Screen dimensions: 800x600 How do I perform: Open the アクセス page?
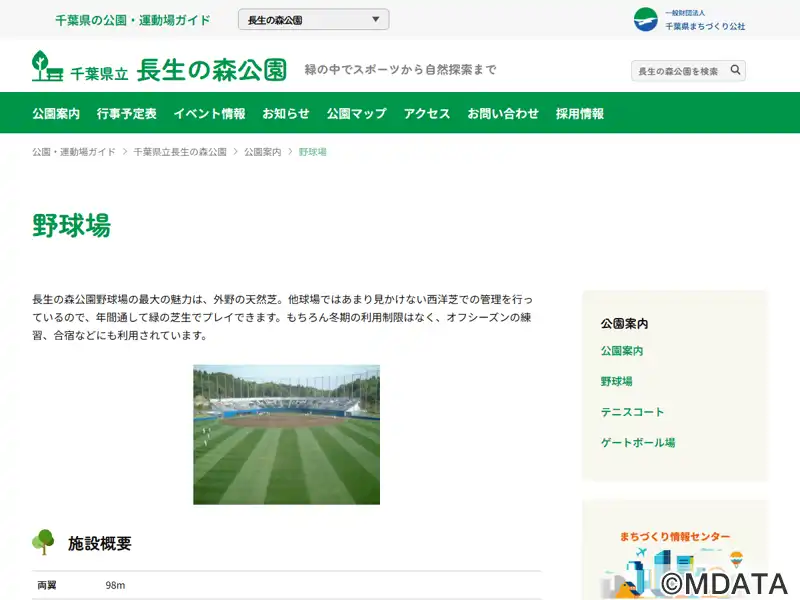tap(427, 114)
